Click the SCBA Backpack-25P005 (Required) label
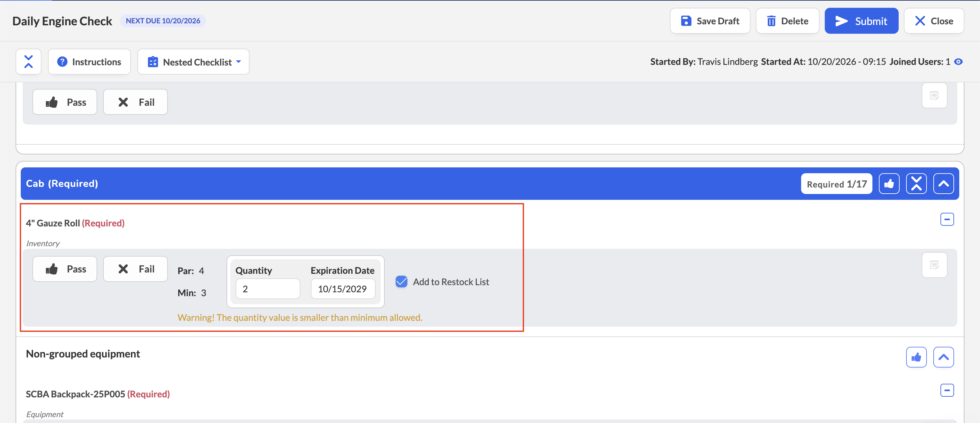 tap(98, 394)
